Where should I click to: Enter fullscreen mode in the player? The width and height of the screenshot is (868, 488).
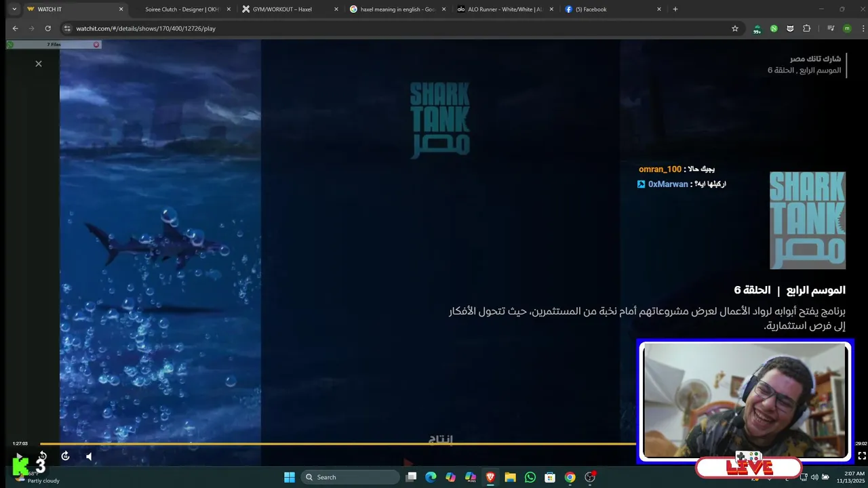click(862, 456)
